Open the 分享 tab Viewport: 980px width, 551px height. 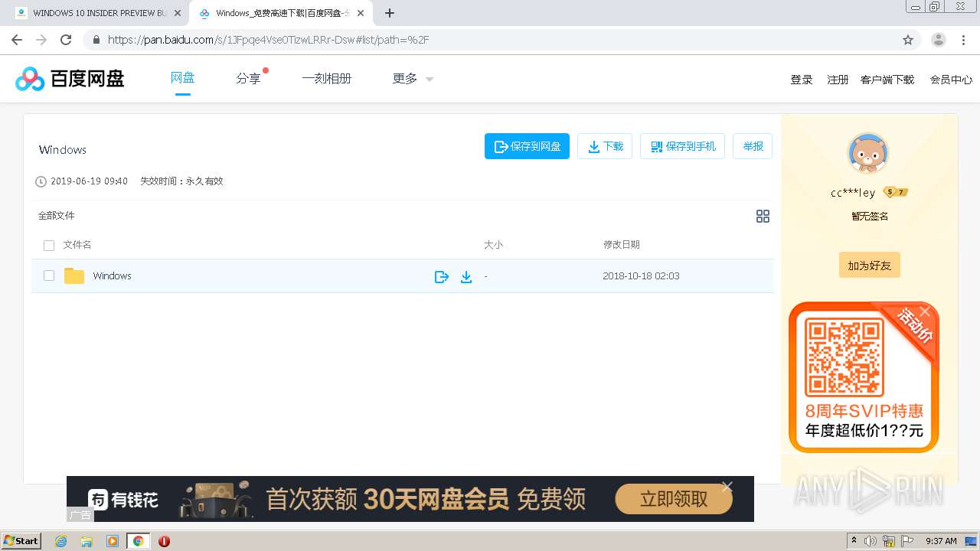pos(248,78)
